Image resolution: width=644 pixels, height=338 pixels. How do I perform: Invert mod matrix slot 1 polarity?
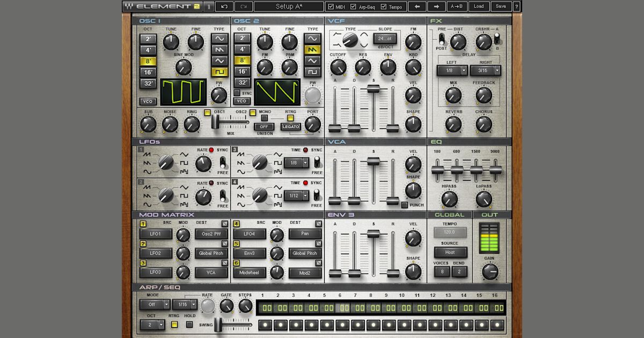tap(225, 224)
